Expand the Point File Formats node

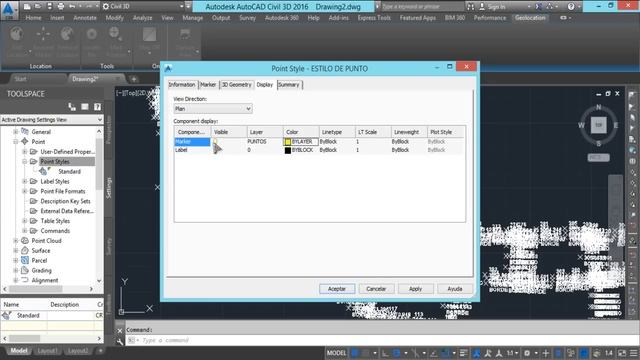coord(24,191)
